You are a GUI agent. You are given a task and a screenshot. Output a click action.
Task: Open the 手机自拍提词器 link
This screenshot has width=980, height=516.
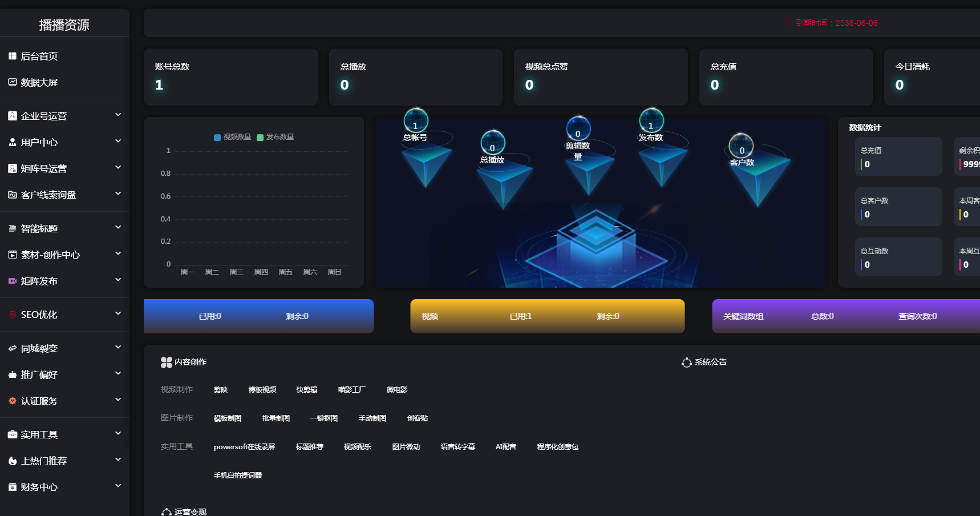click(x=238, y=475)
